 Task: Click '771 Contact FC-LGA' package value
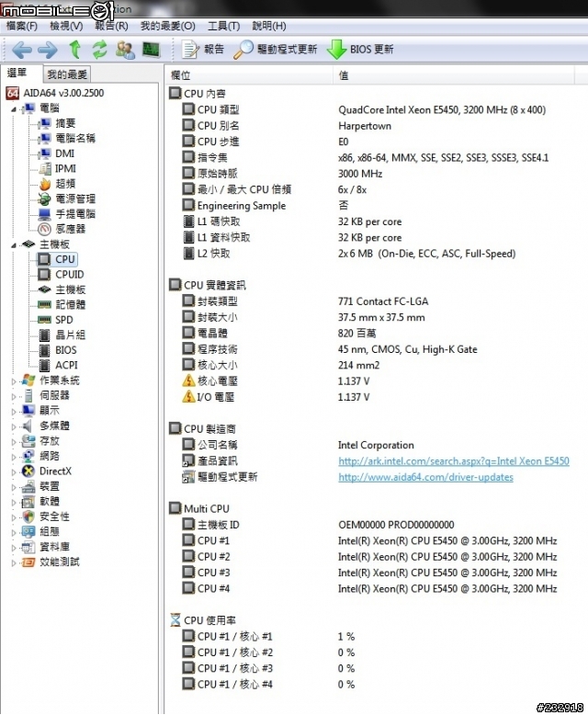(383, 301)
